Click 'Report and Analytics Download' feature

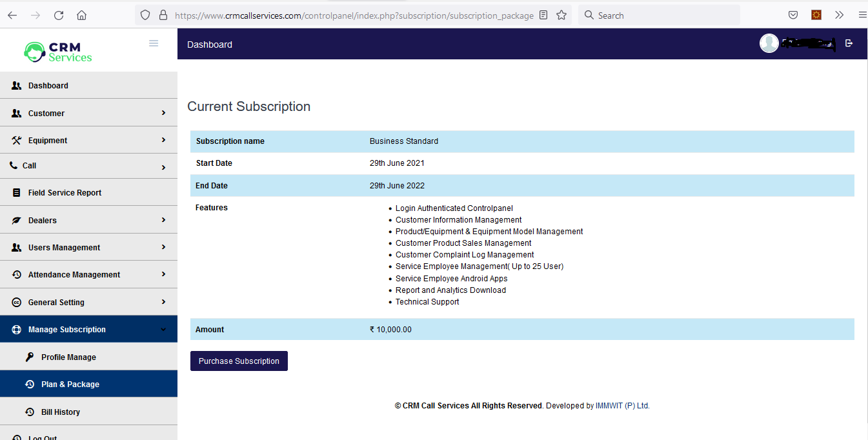coord(450,290)
